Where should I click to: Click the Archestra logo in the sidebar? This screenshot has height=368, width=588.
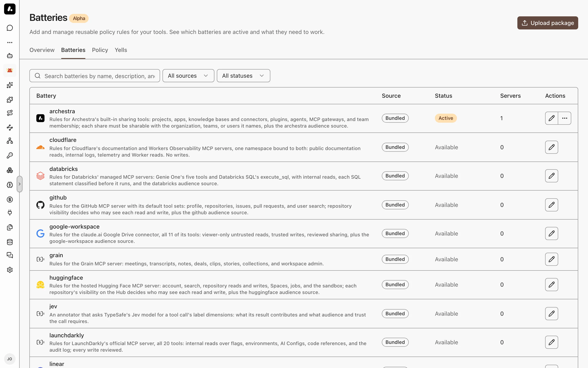10,9
